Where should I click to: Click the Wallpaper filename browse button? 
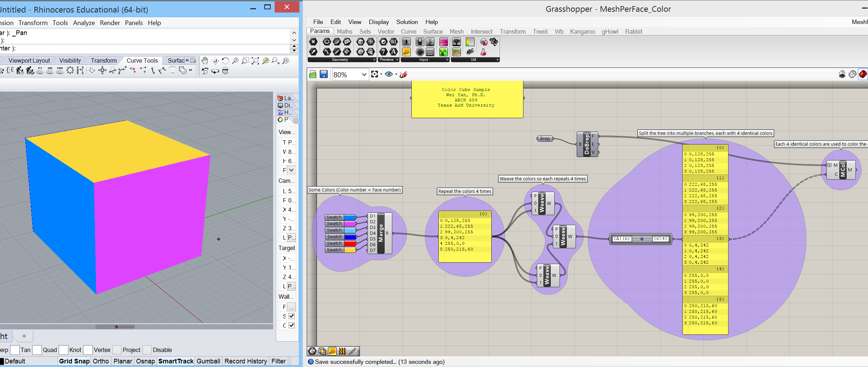(291, 307)
